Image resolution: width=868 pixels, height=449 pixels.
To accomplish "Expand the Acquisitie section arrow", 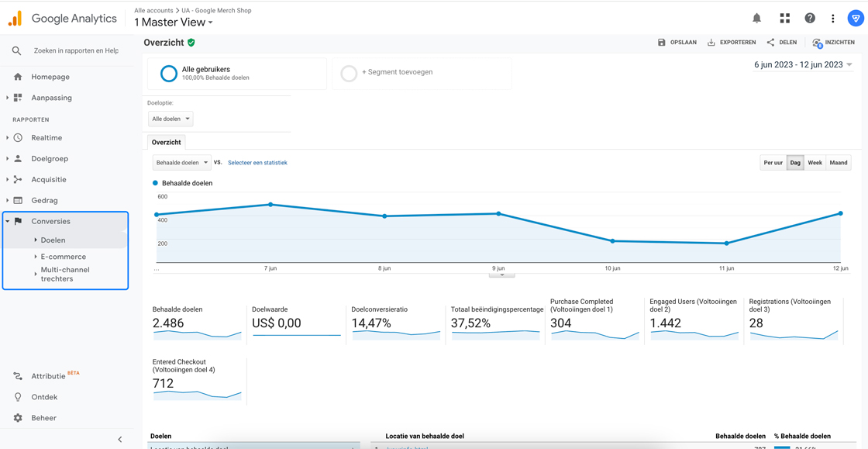I will tap(7, 179).
